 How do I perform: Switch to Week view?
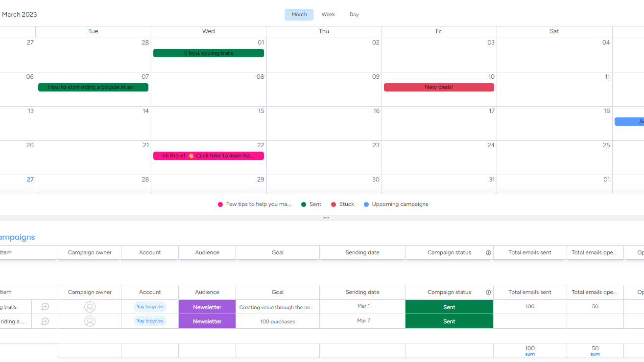coord(328,14)
